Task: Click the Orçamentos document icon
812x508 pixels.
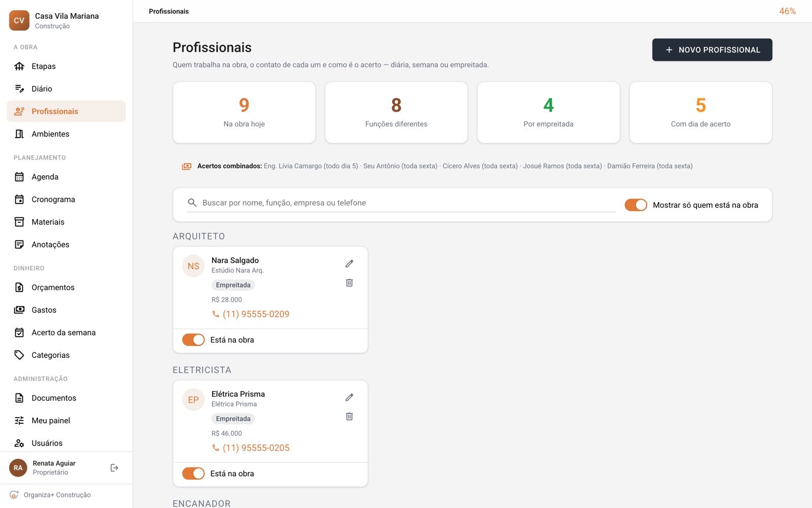Action: [19, 288]
